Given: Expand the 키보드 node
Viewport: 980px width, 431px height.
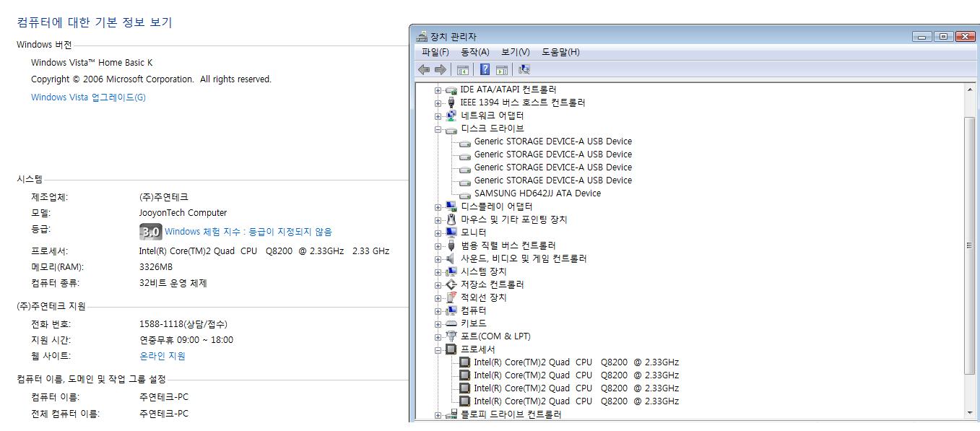Looking at the screenshot, I should tap(438, 324).
